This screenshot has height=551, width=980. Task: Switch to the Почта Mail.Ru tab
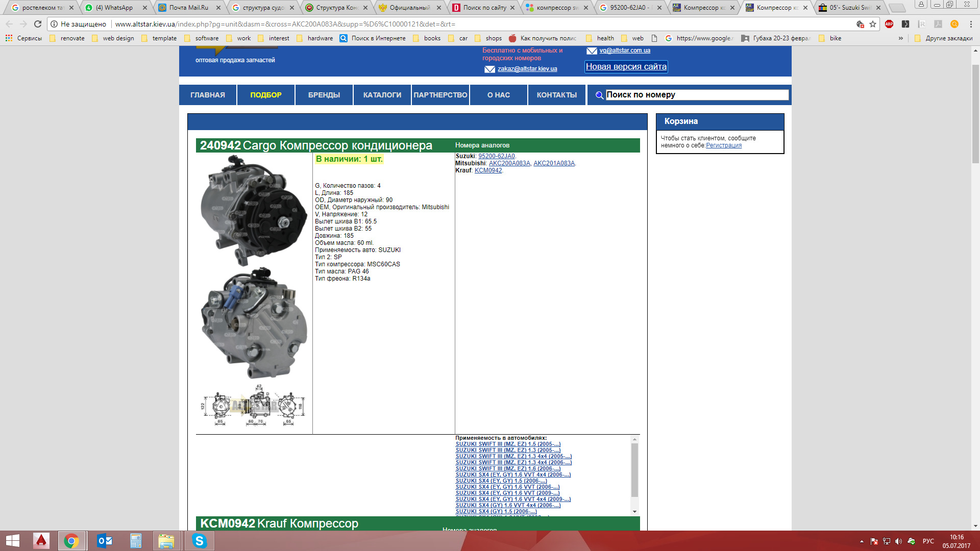[x=189, y=8]
